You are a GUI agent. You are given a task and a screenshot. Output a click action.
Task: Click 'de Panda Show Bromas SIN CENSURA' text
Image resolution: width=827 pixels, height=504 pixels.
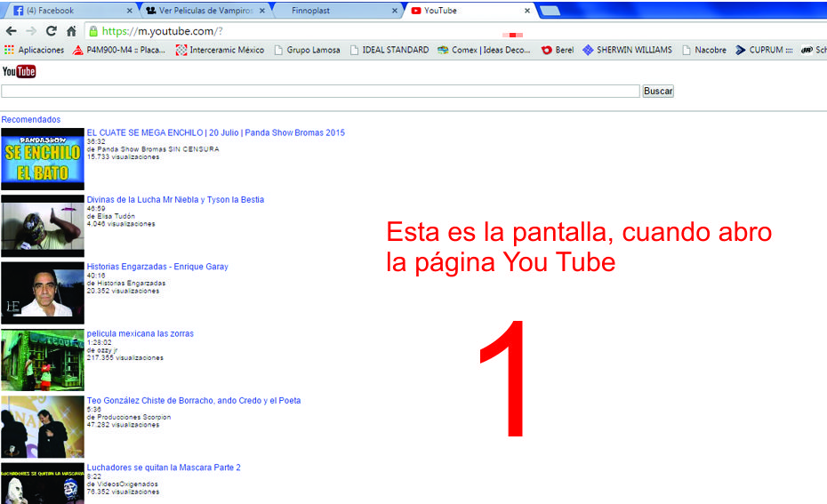click(x=153, y=149)
